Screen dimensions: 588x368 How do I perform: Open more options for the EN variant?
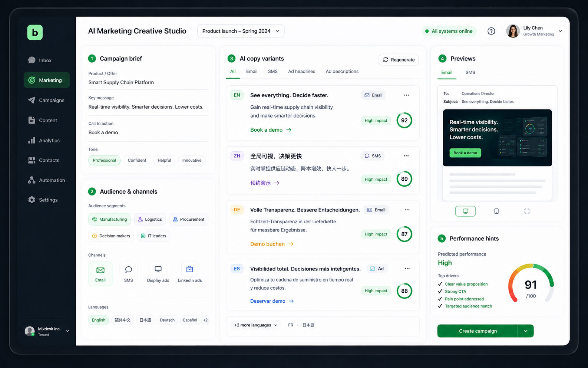click(x=406, y=95)
